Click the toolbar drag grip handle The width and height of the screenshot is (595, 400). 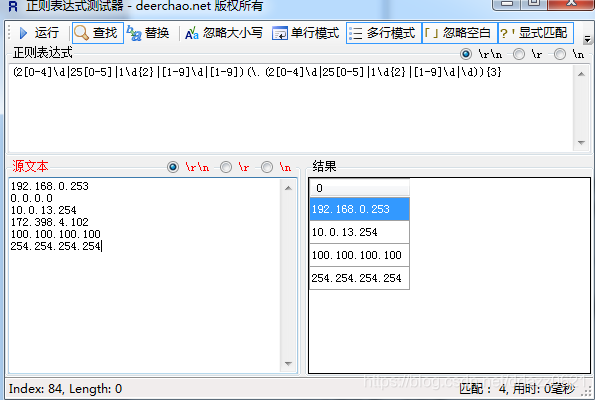pos(9,33)
